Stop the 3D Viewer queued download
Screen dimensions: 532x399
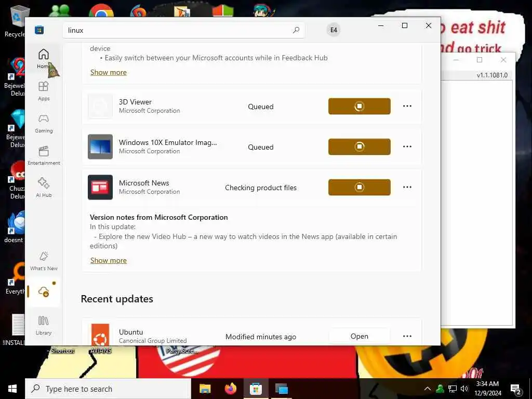(360, 106)
